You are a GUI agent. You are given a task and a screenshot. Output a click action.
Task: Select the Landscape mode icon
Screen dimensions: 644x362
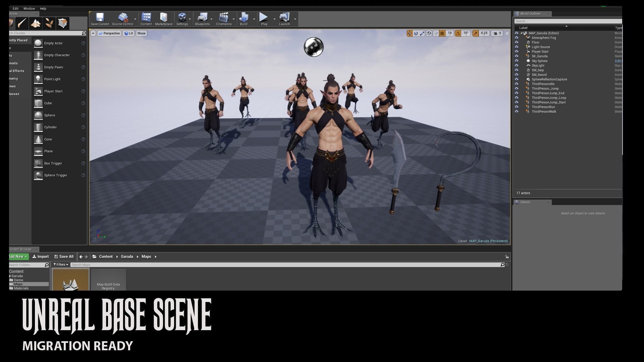pos(36,23)
